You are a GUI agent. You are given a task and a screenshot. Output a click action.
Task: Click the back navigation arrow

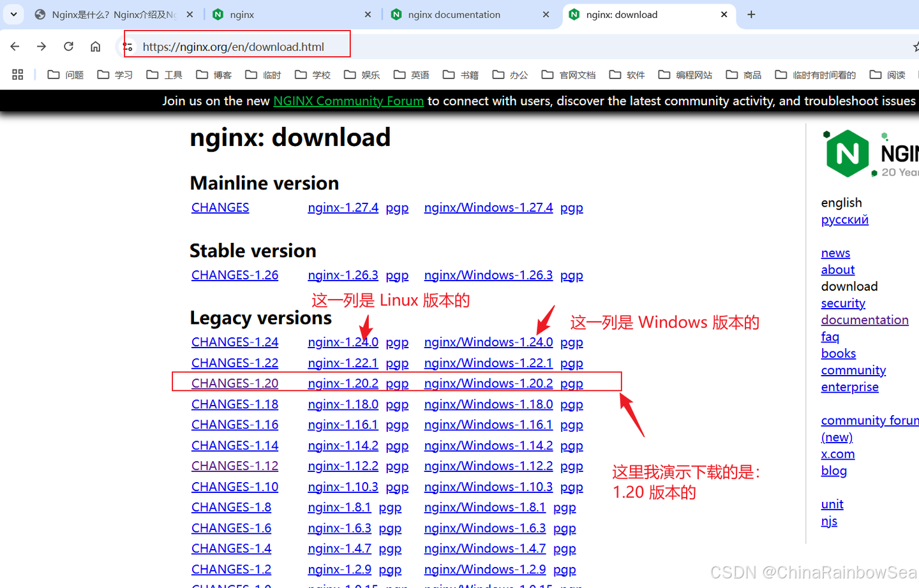click(x=15, y=46)
